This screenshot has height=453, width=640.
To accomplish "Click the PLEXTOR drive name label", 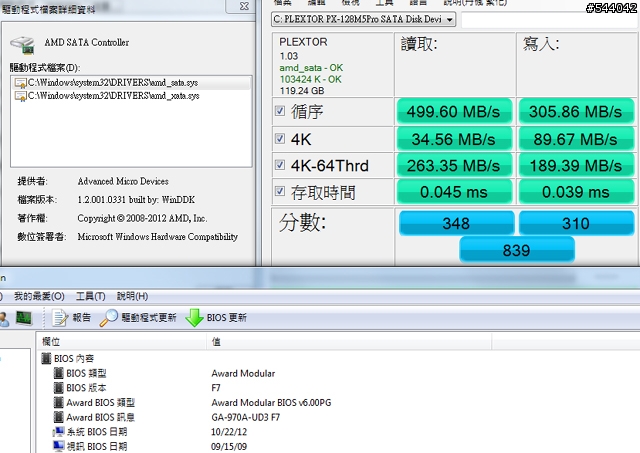I will pos(303,42).
